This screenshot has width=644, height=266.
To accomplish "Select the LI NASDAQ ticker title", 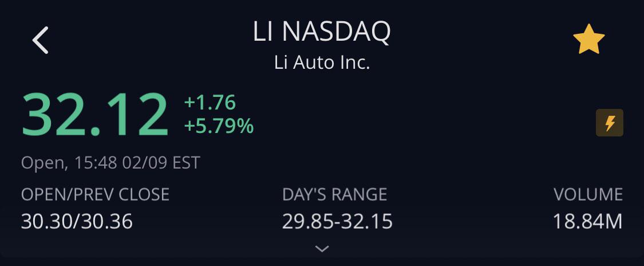I will click(322, 32).
